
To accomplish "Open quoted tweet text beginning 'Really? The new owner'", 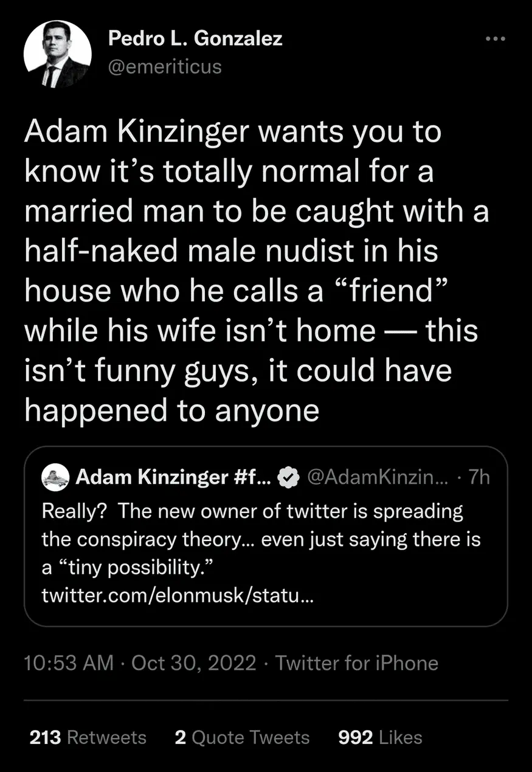I will click(252, 511).
